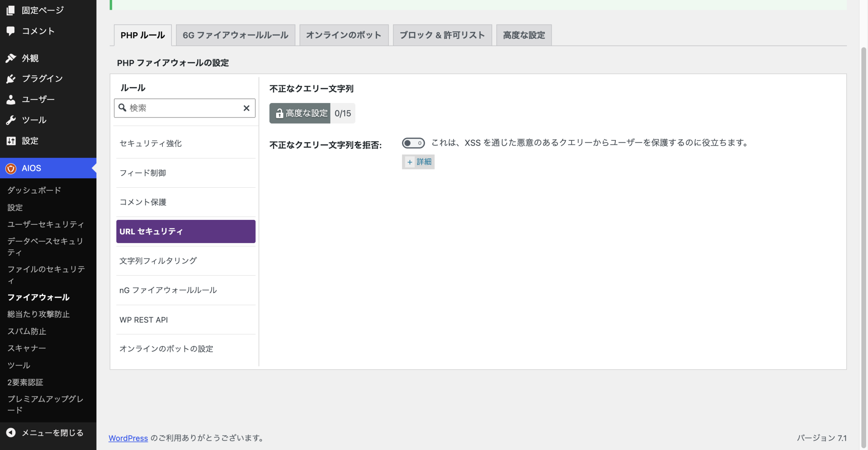Click the 高度な設定 0/15 badge button
Screen dimensions: 868x450
coord(312,113)
